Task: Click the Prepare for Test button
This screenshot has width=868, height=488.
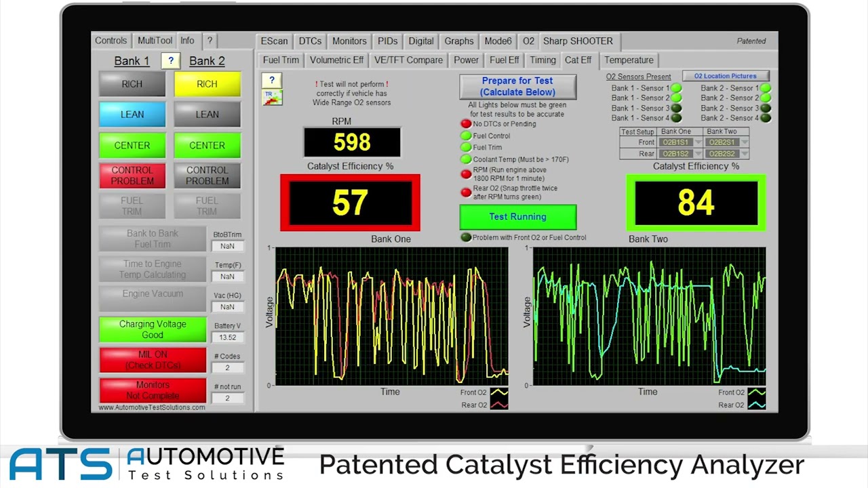Action: coord(517,86)
